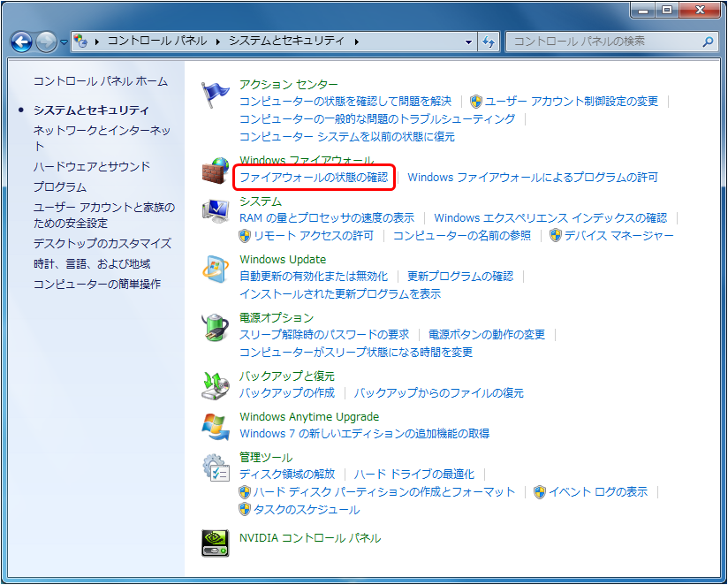Image resolution: width=728 pixels, height=585 pixels.
Task: Open the 電源オプション battery icon
Action: [215, 328]
